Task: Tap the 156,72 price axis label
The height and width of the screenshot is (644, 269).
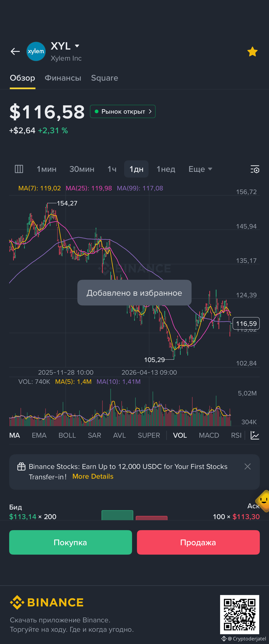Action: (246, 192)
